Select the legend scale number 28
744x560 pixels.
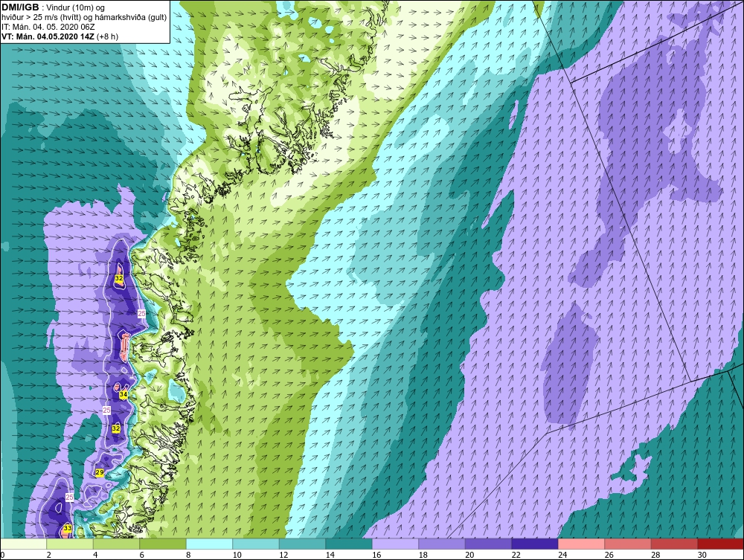[655, 555]
